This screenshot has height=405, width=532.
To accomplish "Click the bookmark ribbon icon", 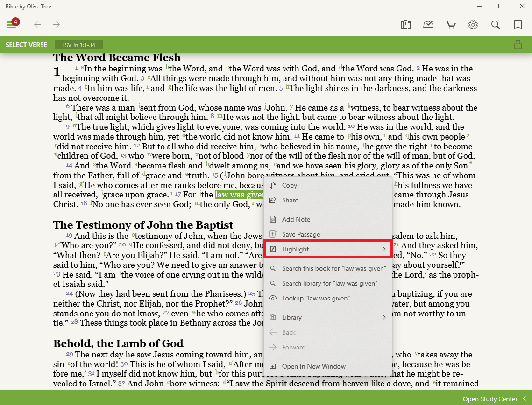I will [518, 25].
